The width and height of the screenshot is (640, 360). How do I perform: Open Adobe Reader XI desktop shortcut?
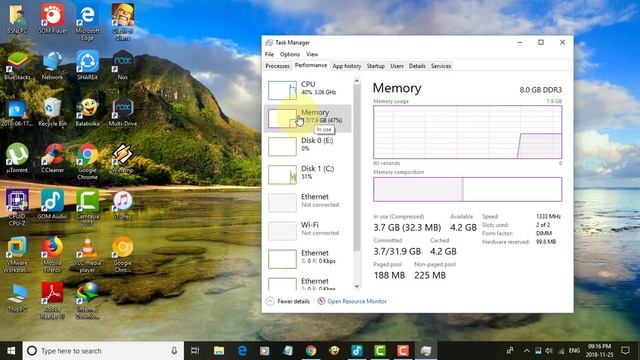pyautogui.click(x=52, y=301)
